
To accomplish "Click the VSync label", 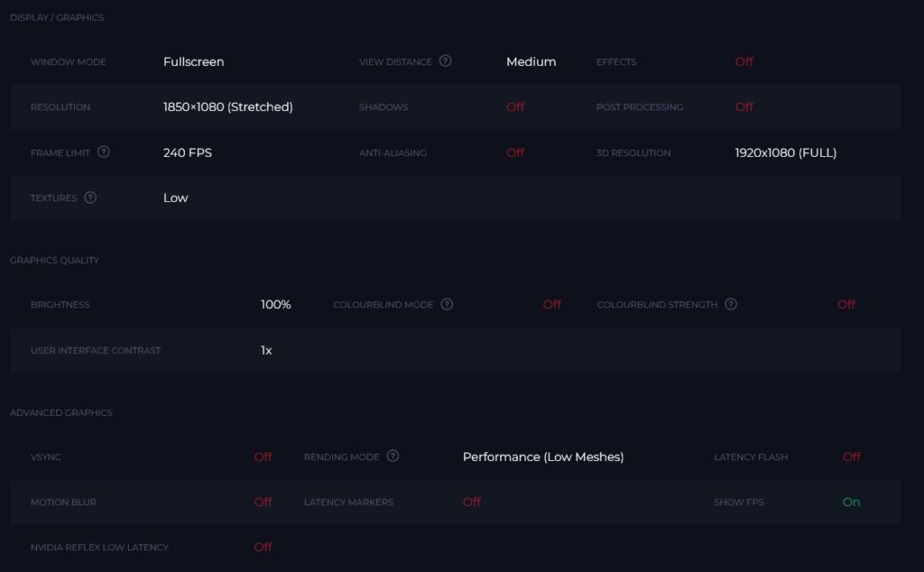I will 46,457.
